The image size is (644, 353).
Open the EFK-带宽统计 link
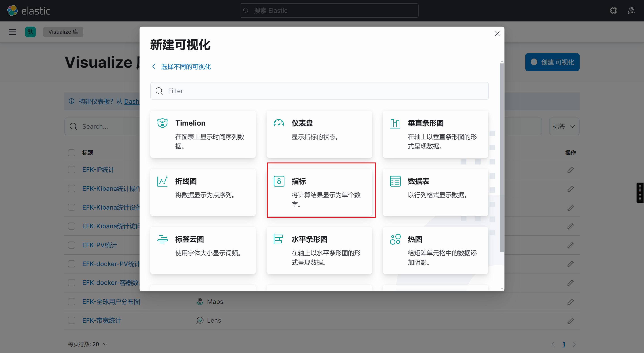(102, 320)
